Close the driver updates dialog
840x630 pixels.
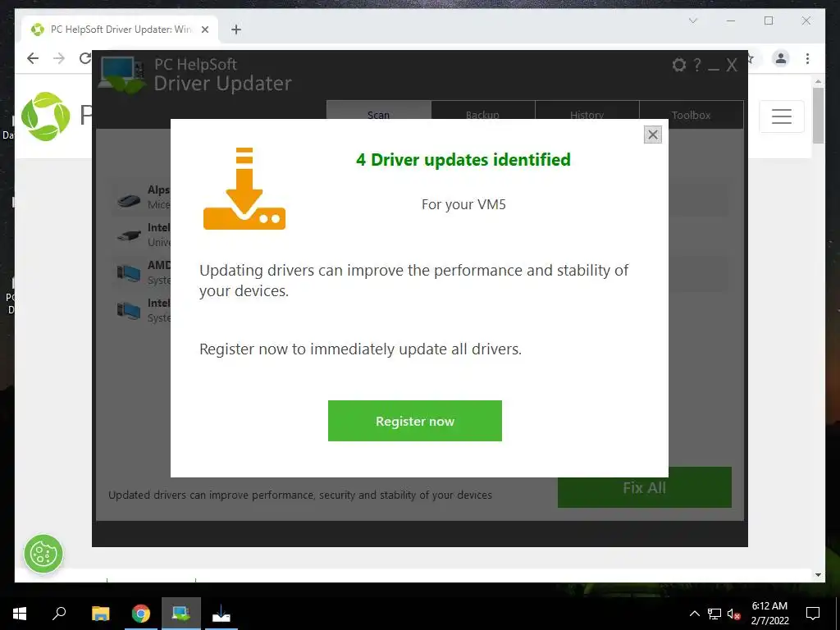tap(652, 135)
